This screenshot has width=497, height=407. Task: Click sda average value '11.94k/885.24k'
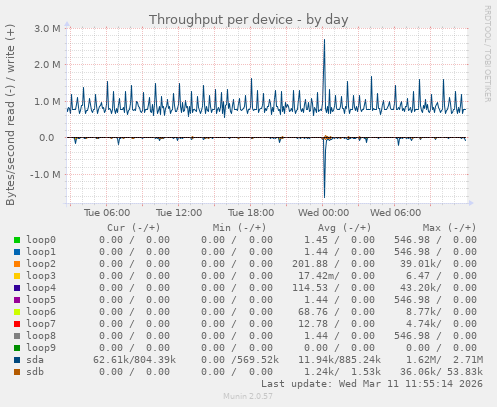[x=339, y=360]
